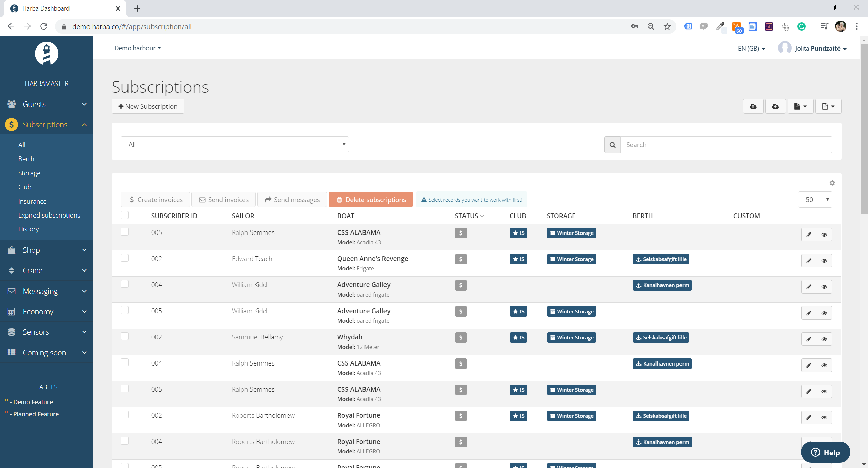Check the select-all header checkbox

tap(125, 215)
